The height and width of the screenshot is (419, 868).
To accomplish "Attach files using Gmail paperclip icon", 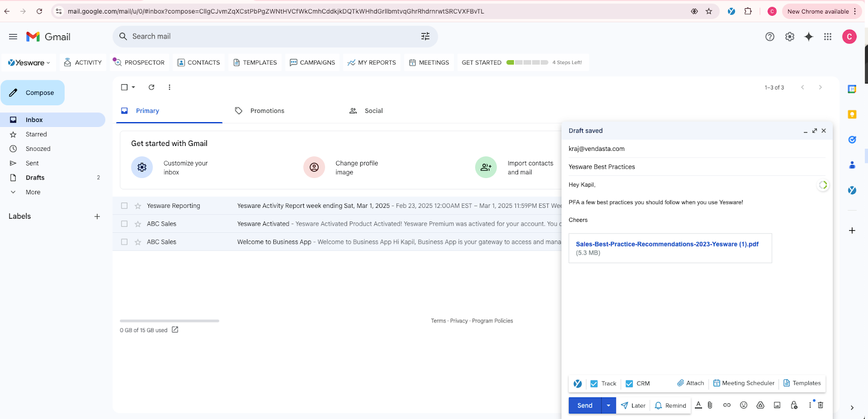I will point(710,405).
